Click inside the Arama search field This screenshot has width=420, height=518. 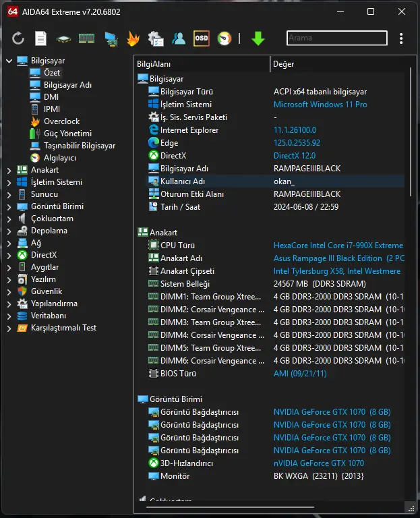337,38
